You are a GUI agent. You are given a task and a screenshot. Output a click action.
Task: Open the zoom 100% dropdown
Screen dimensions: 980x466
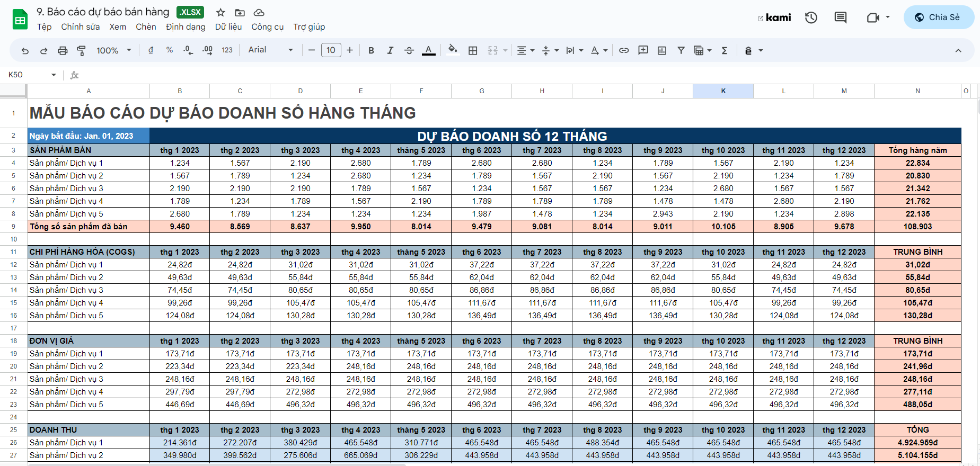click(x=113, y=50)
